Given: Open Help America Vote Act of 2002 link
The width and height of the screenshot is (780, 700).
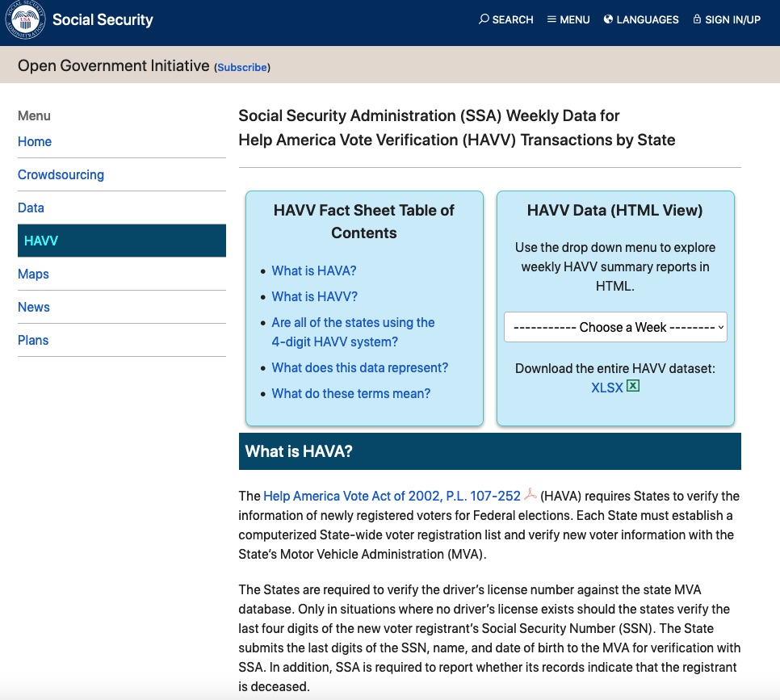Looking at the screenshot, I should point(392,496).
